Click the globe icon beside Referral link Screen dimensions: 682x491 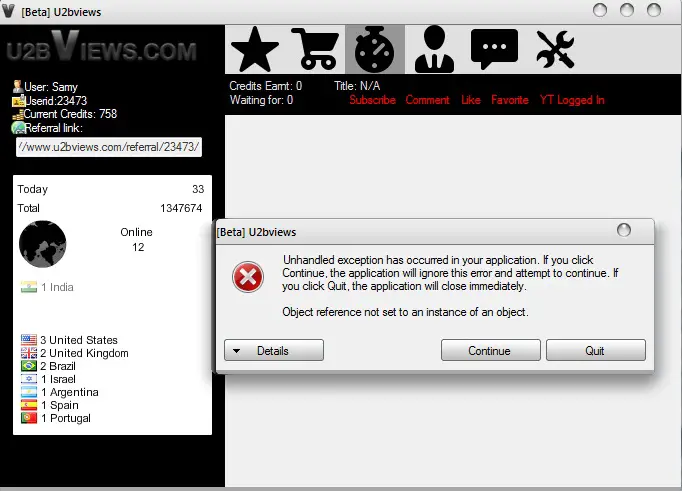18,128
